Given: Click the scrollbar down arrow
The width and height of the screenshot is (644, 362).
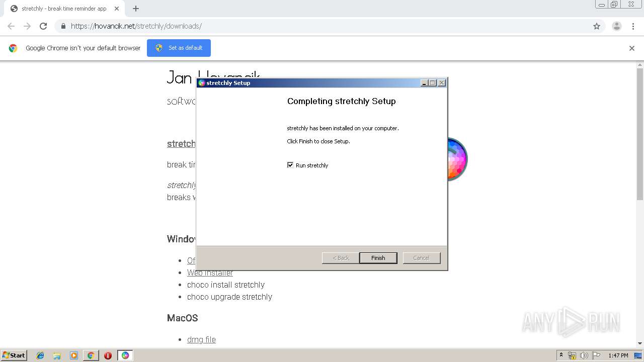Looking at the screenshot, I should (640, 343).
